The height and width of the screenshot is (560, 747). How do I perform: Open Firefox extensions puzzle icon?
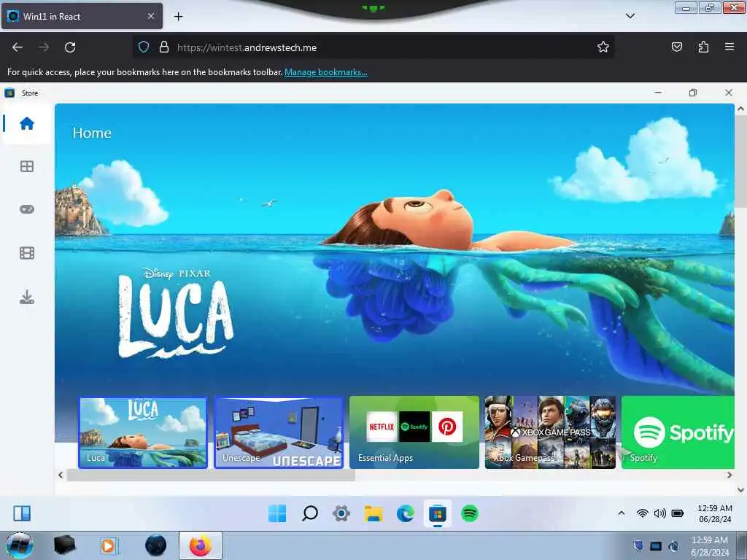click(703, 47)
